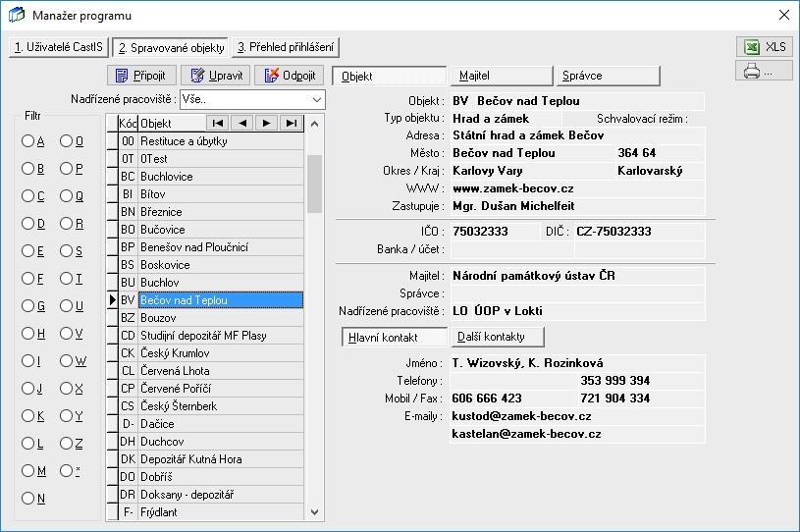
Task: Switch to tab 3. Přehled přihlášení
Action: [286, 47]
